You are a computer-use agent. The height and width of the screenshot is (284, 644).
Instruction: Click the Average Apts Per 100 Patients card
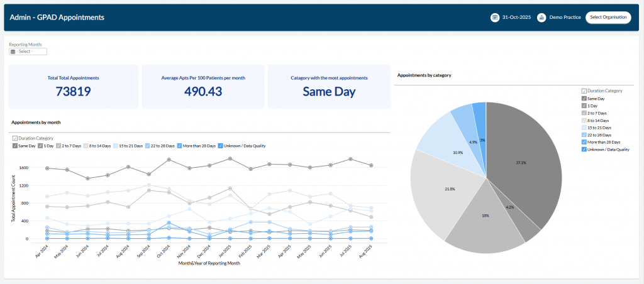[x=203, y=86]
